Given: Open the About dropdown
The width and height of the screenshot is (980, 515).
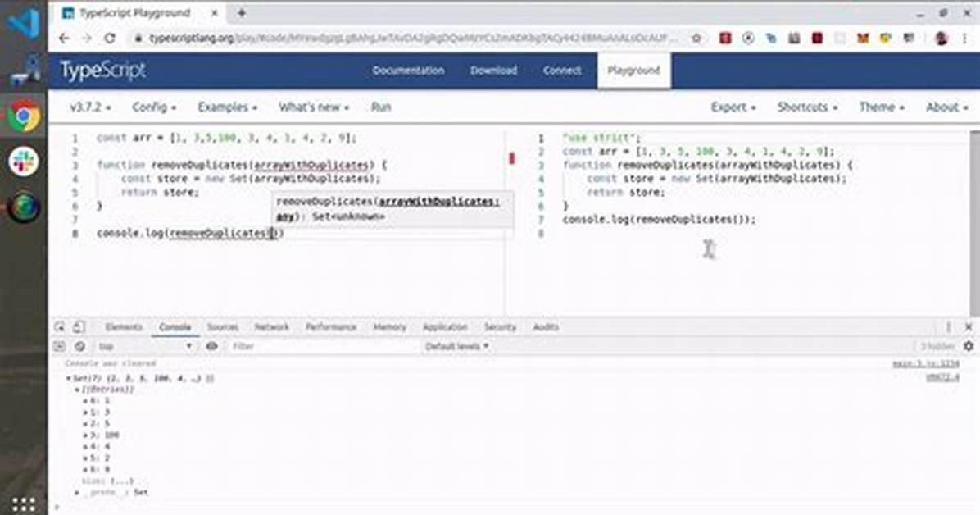Looking at the screenshot, I should point(946,107).
